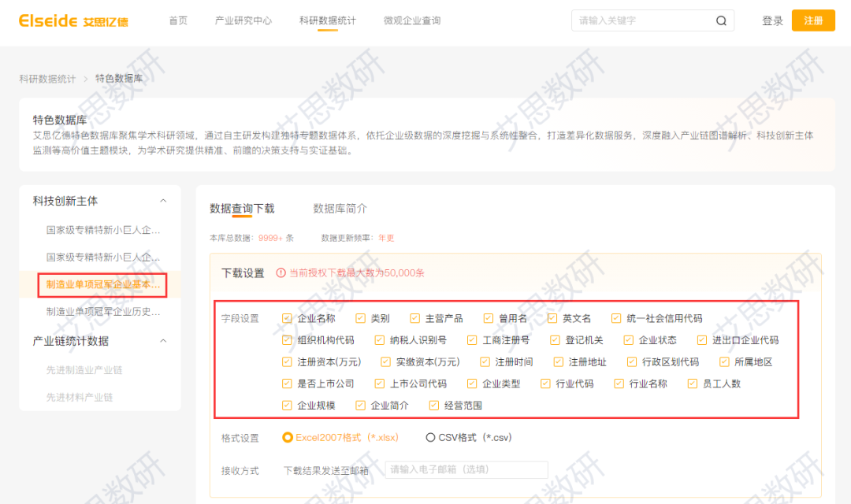851x504 pixels.
Task: Click the 登录 link
Action: [772, 20]
